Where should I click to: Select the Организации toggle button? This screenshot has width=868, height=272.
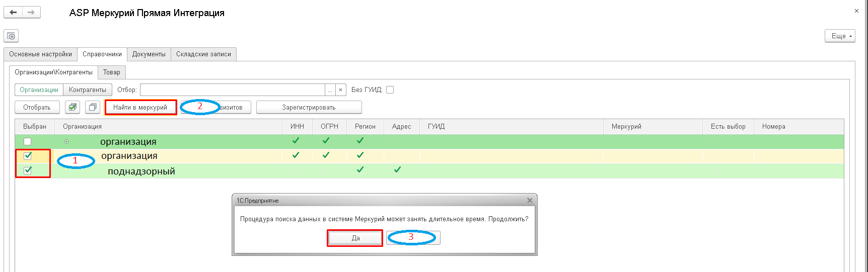39,89
